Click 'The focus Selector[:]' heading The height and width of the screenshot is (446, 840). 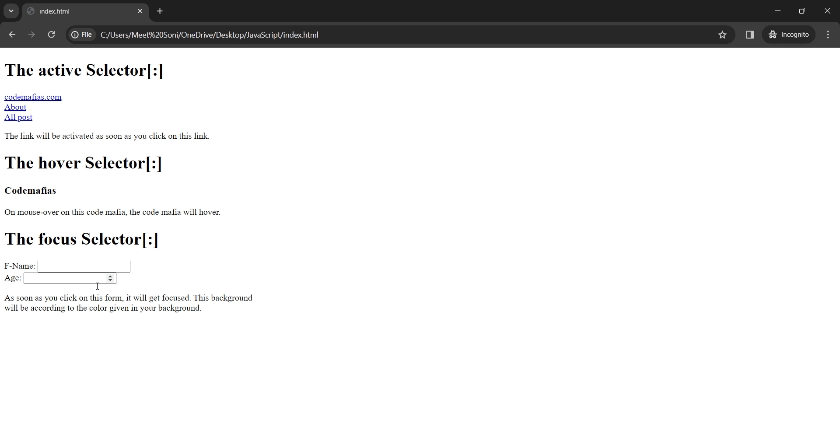click(81, 239)
